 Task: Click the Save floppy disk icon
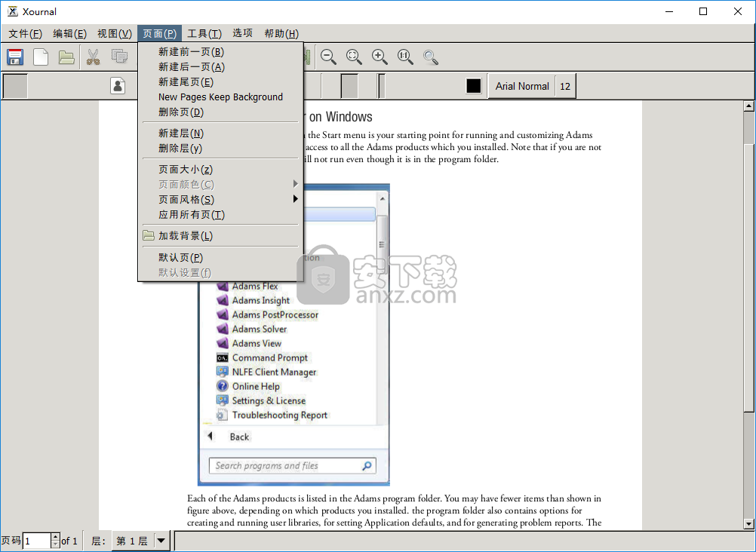coord(15,57)
